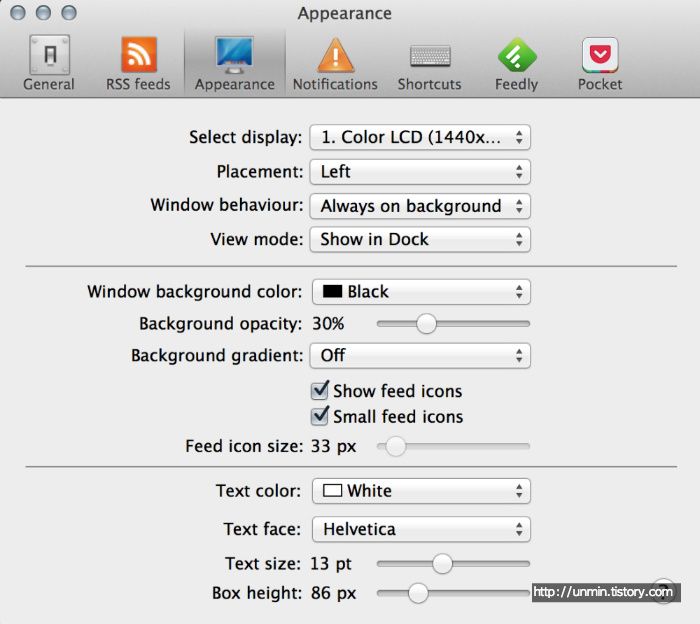Click the Background opacity slider
700x624 pixels.
[453, 324]
